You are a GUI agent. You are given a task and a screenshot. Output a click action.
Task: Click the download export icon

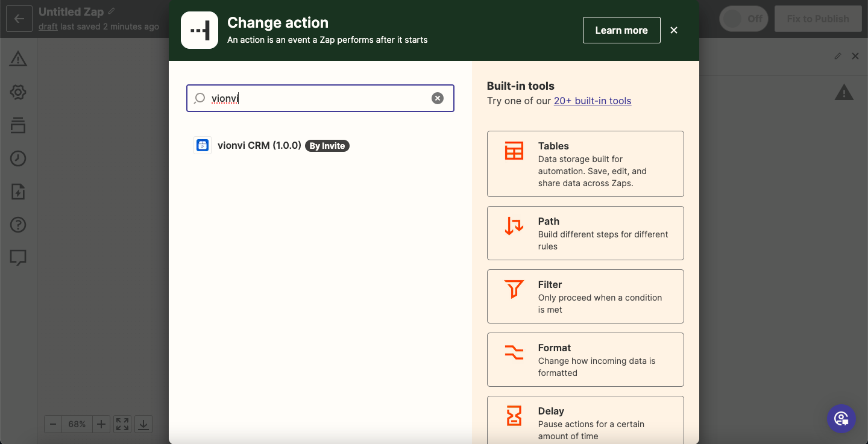[143, 424]
